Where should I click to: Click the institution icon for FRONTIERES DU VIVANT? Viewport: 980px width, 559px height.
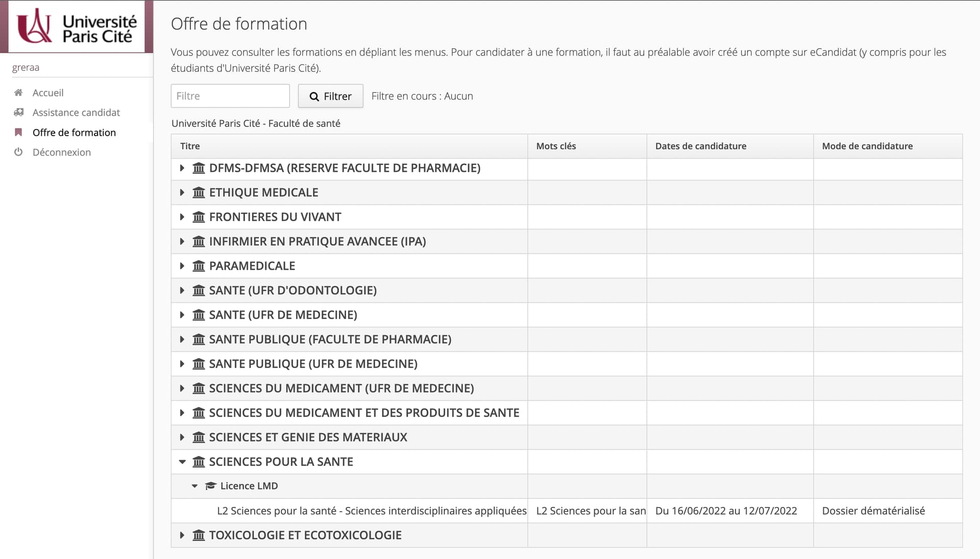click(199, 217)
